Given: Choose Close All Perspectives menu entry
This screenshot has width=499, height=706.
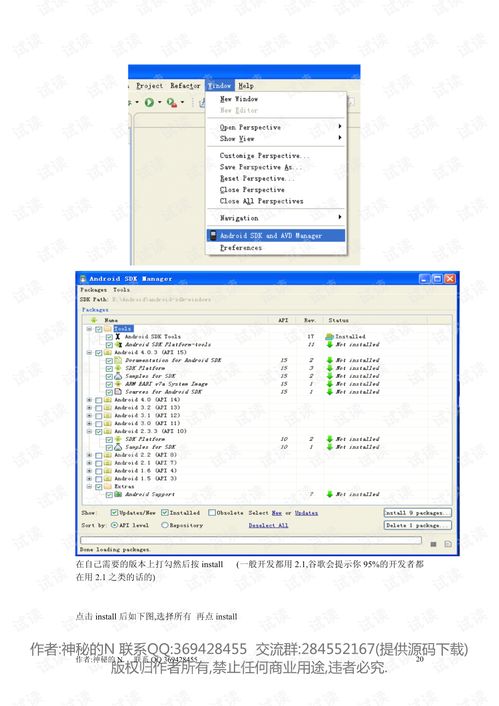Looking at the screenshot, I should 261,201.
